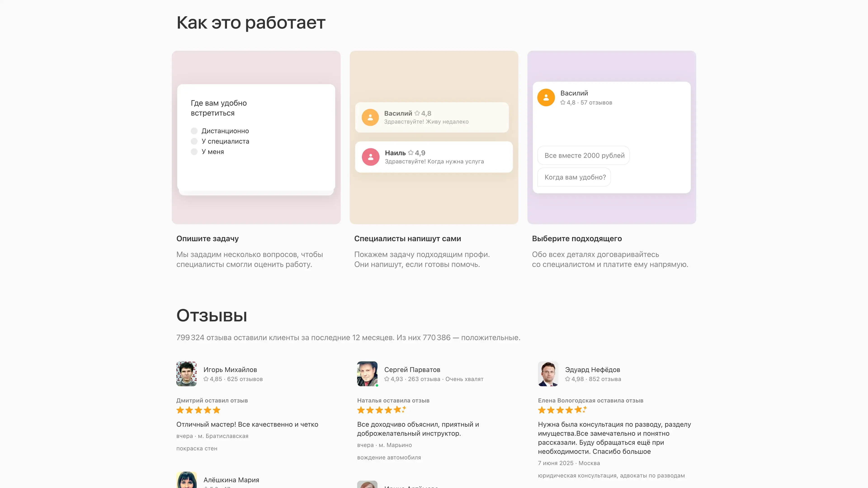Click star icon beside Эдуард Нефёдов's 4,98 rating
Viewport: 868px width, 488px height.
coord(567,379)
